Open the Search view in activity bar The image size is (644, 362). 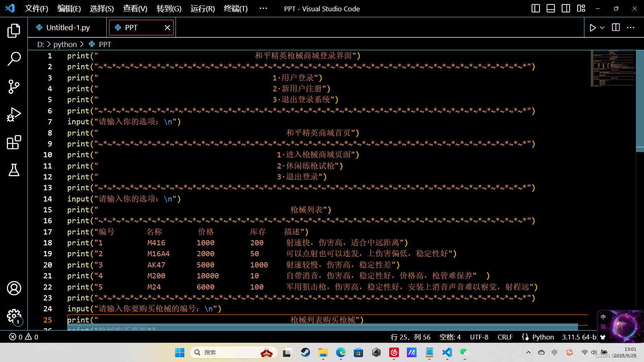point(14,59)
